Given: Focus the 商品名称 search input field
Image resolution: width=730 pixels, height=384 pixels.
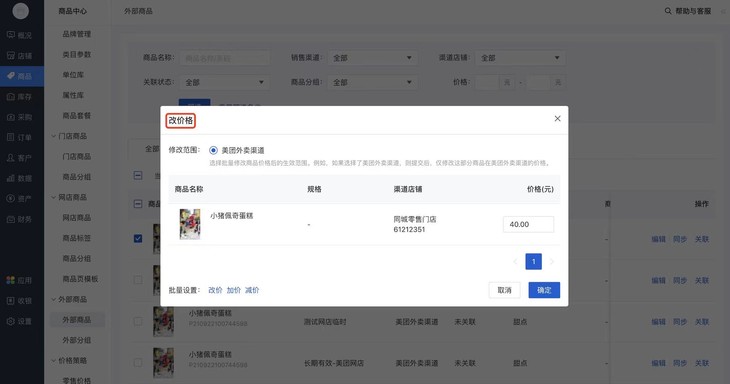Looking at the screenshot, I should [224, 58].
